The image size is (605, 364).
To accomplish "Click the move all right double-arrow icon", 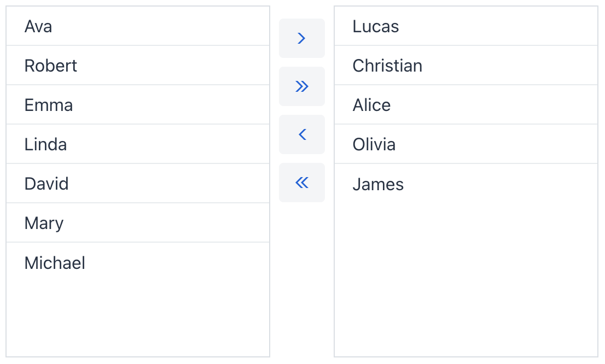I will point(301,86).
